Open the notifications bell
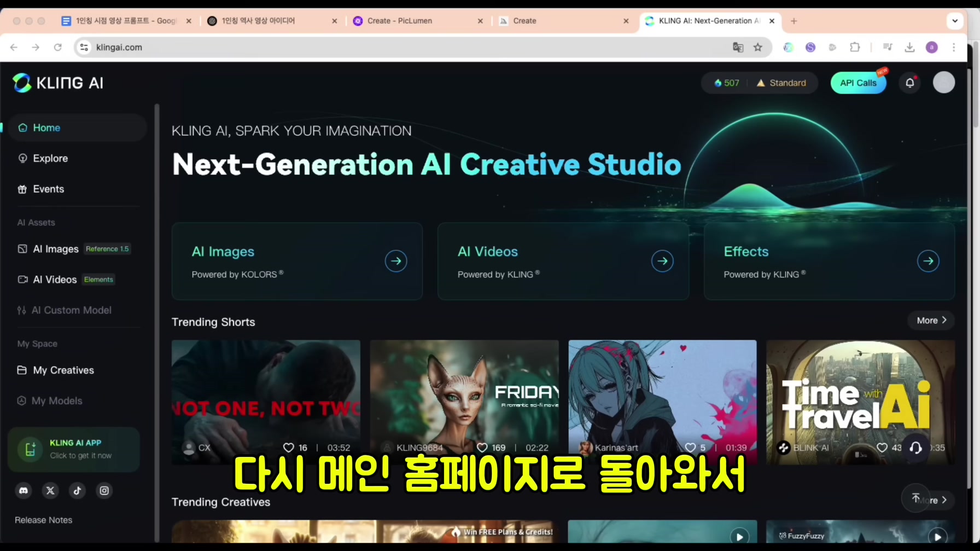Viewport: 980px width, 551px height. click(910, 83)
